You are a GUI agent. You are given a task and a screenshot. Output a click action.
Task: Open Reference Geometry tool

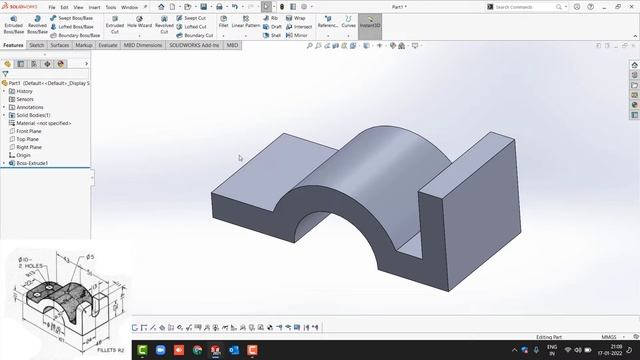[328, 22]
